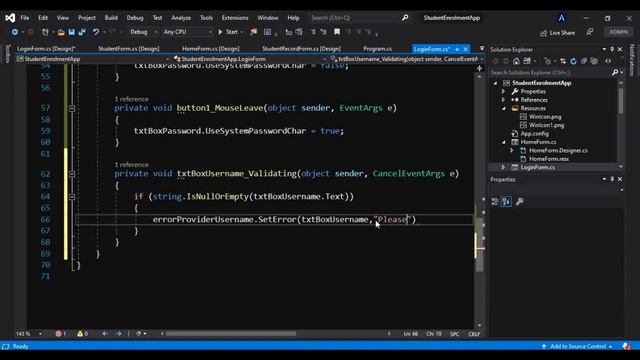
Task: Click Home icon in Solution Explorer
Action: coord(516,61)
